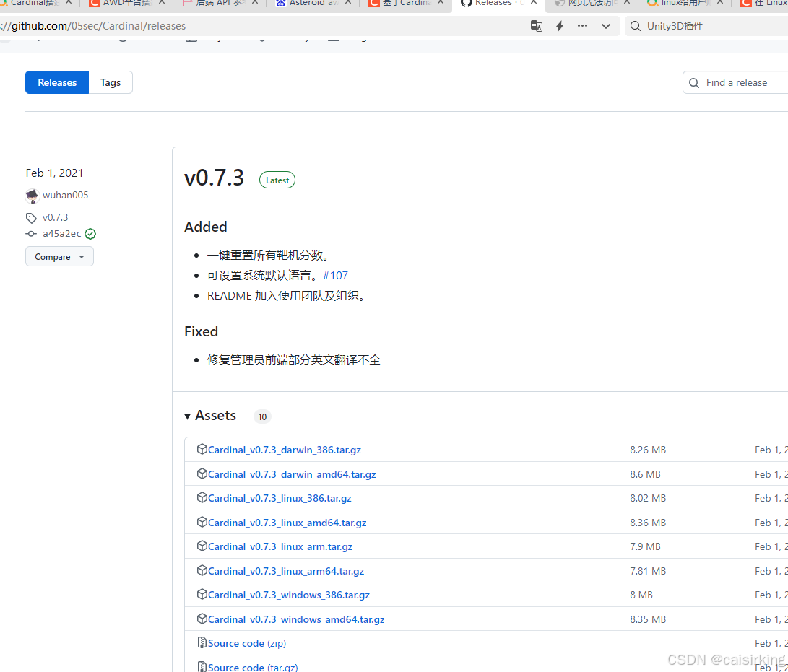Click package icon for windows_386 asset
Viewport: 788px width, 672px height.
tap(202, 594)
